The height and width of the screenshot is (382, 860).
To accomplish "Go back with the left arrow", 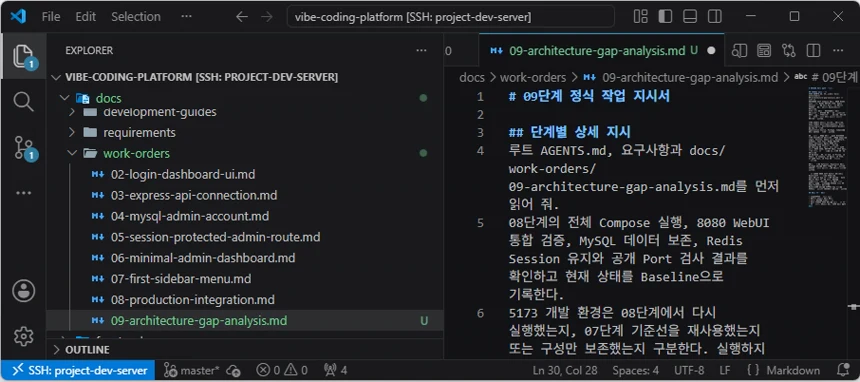I will [x=242, y=17].
